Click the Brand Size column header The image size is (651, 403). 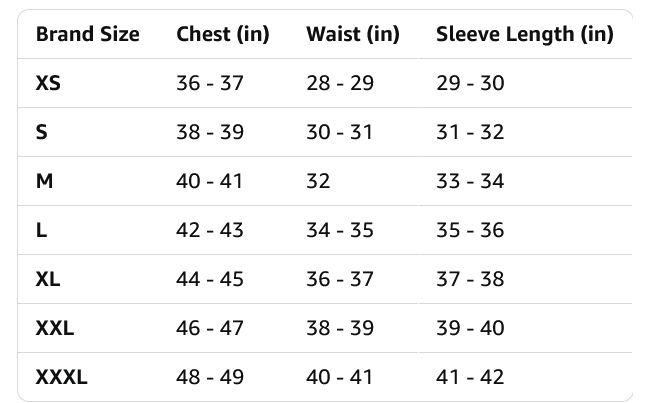[x=87, y=34]
